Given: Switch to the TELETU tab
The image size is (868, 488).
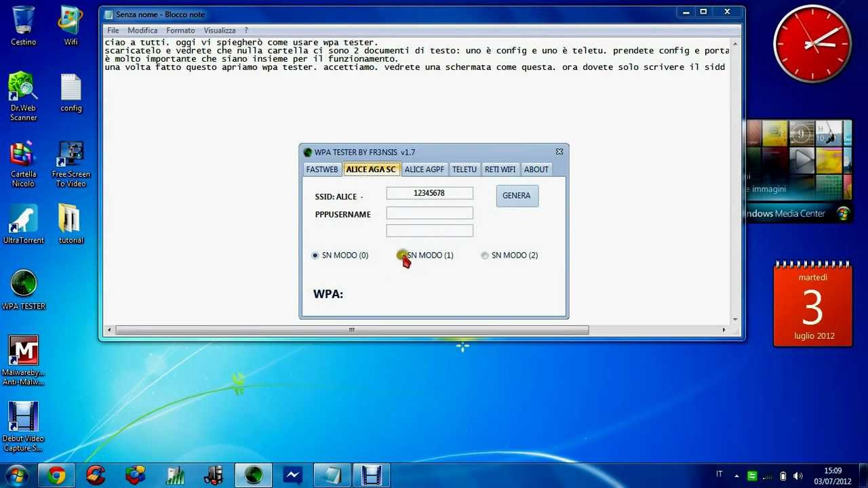Looking at the screenshot, I should [465, 169].
